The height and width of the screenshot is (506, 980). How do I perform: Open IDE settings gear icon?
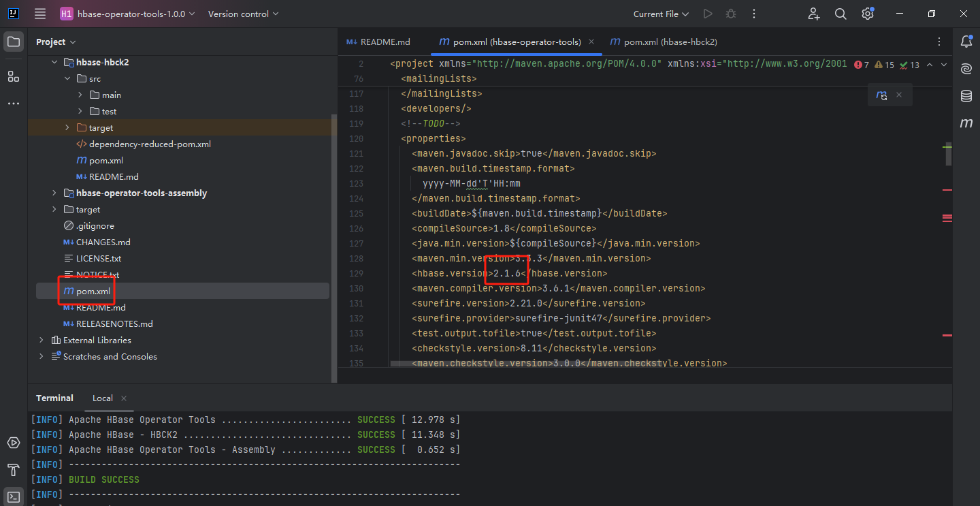[x=868, y=14]
